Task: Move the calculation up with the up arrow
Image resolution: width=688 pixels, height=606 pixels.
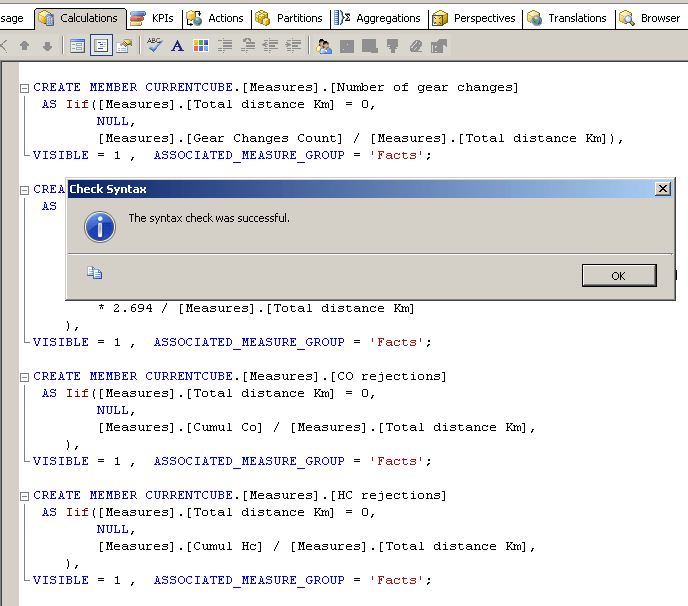Action: [25, 46]
